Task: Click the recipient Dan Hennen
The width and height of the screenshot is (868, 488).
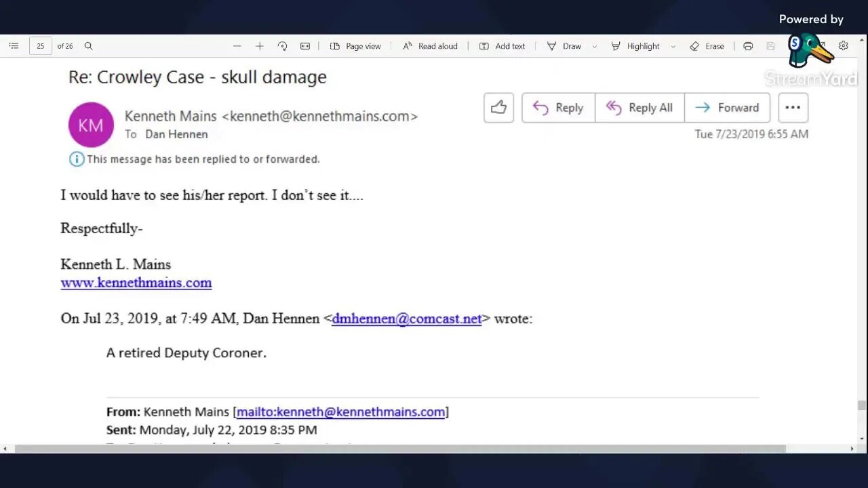Action: pyautogui.click(x=176, y=134)
